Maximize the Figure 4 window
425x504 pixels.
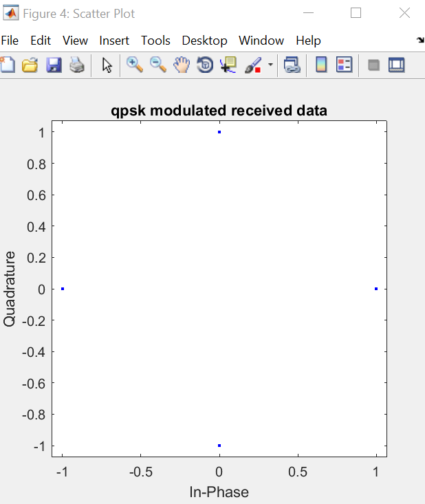356,13
